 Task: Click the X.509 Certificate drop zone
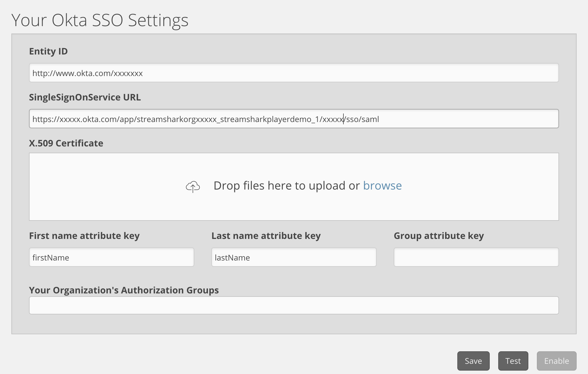[294, 187]
